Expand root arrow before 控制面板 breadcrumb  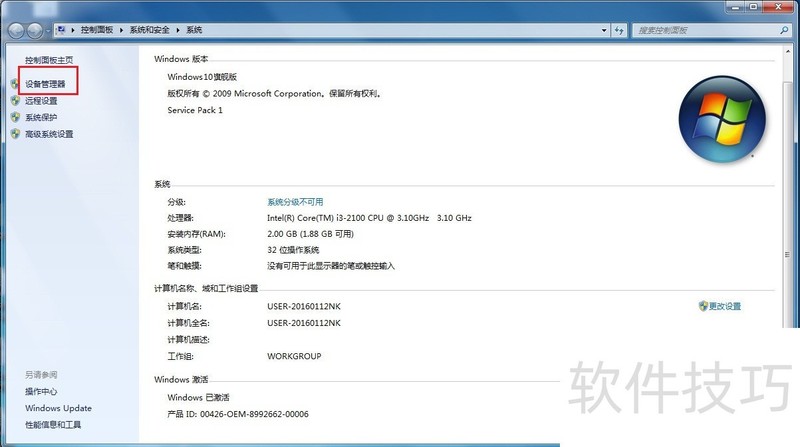(73, 30)
